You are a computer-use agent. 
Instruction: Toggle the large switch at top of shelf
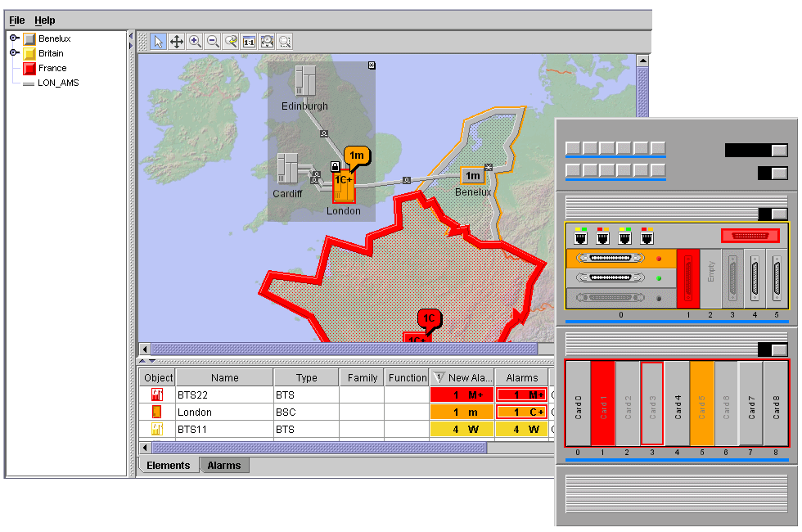pyautogui.click(x=756, y=150)
